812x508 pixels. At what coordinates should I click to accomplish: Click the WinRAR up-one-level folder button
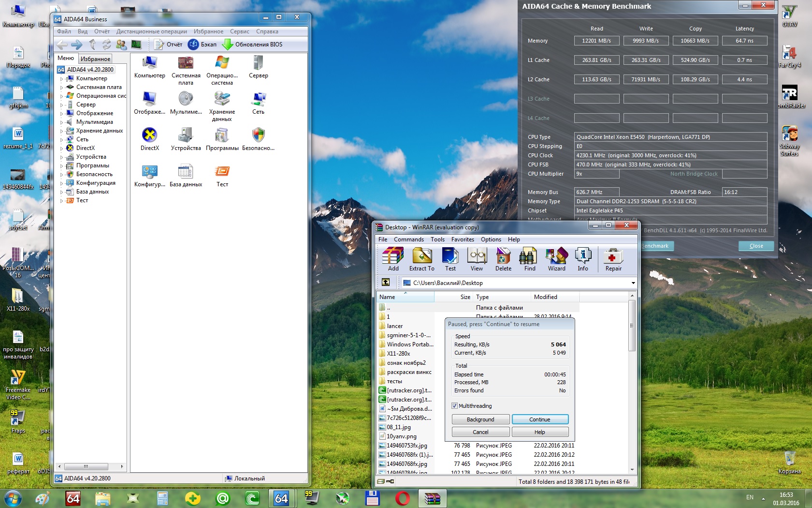(385, 283)
